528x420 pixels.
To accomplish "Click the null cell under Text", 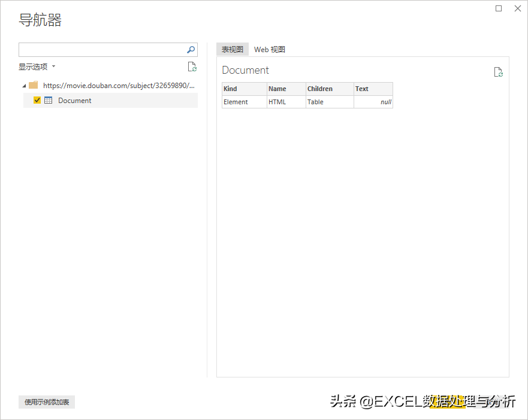I will pos(373,102).
